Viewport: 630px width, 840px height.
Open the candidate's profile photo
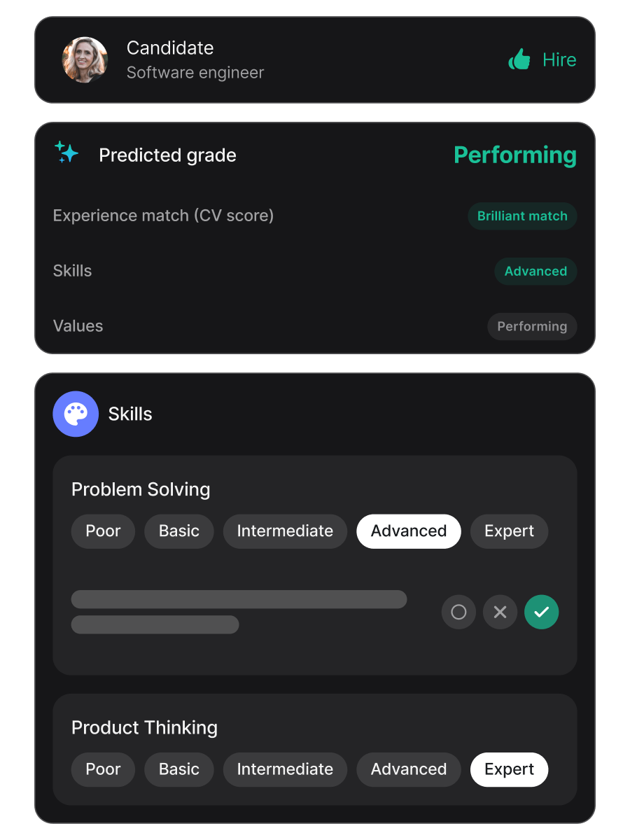pos(85,60)
